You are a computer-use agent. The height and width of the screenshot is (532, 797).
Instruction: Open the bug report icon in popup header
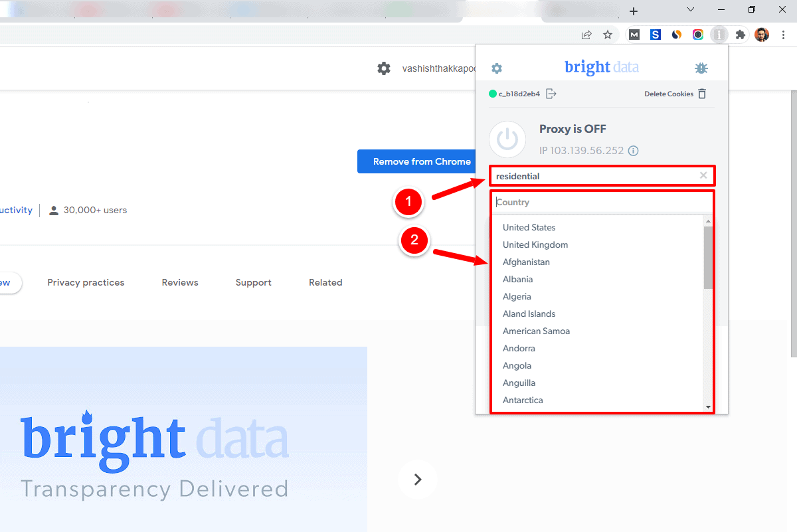[701, 68]
